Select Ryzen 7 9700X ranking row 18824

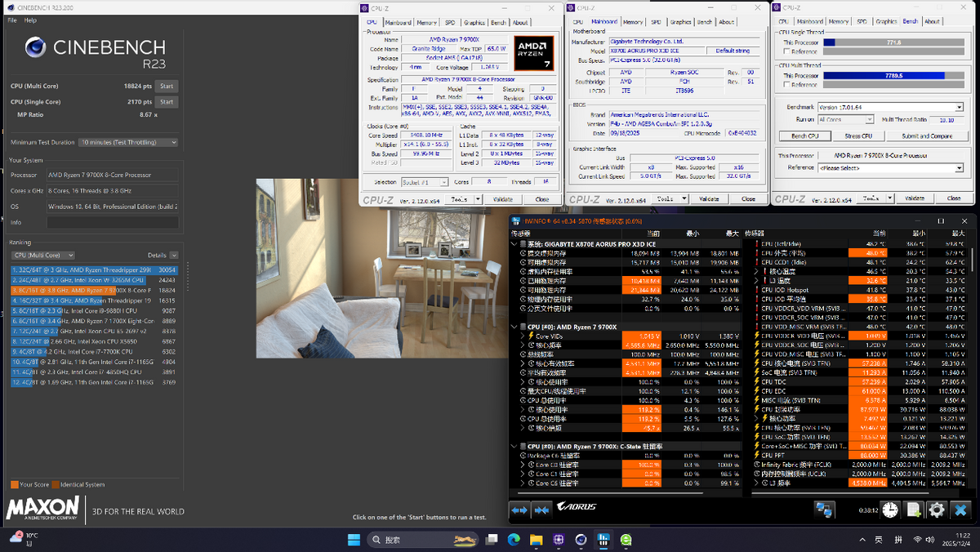[94, 290]
